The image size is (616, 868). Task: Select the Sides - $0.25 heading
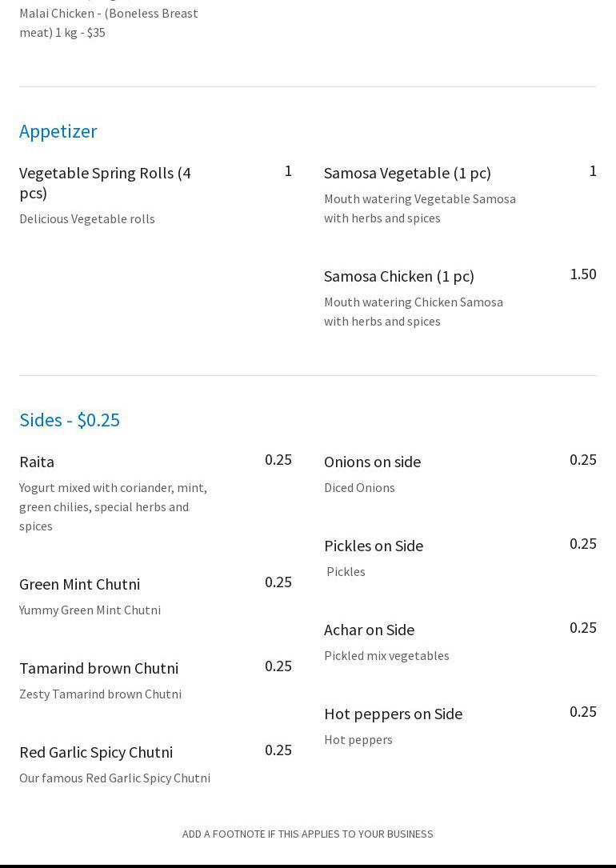[x=70, y=420]
